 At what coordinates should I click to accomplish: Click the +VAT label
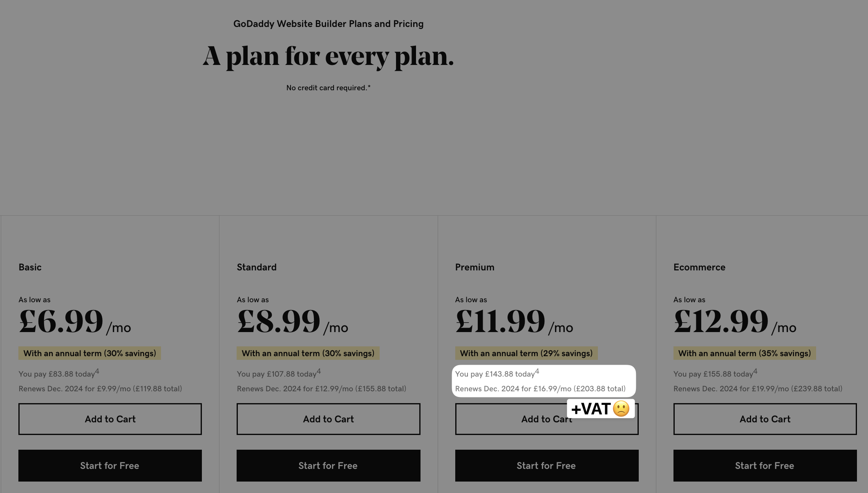[x=591, y=409]
